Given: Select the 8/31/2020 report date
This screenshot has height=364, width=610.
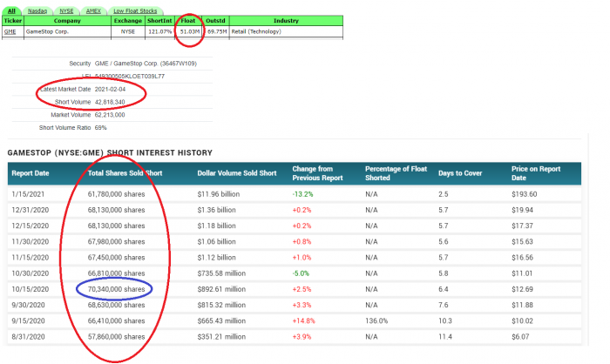Looking at the screenshot, I should tap(28, 338).
